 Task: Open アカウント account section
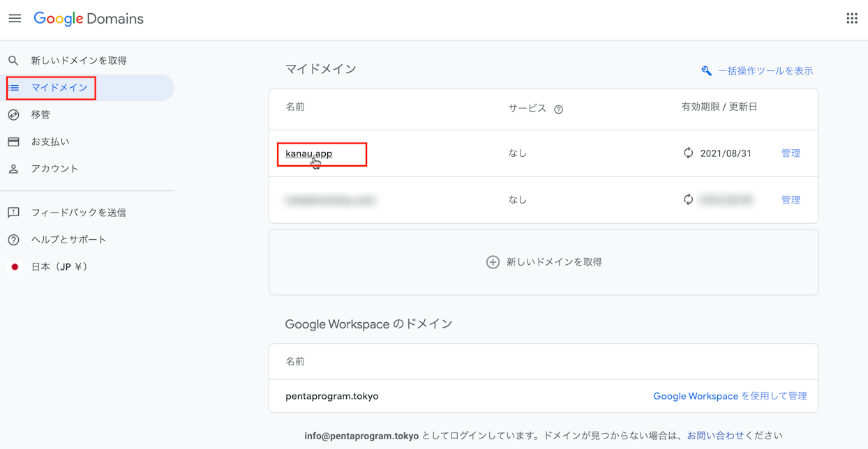coord(54,169)
